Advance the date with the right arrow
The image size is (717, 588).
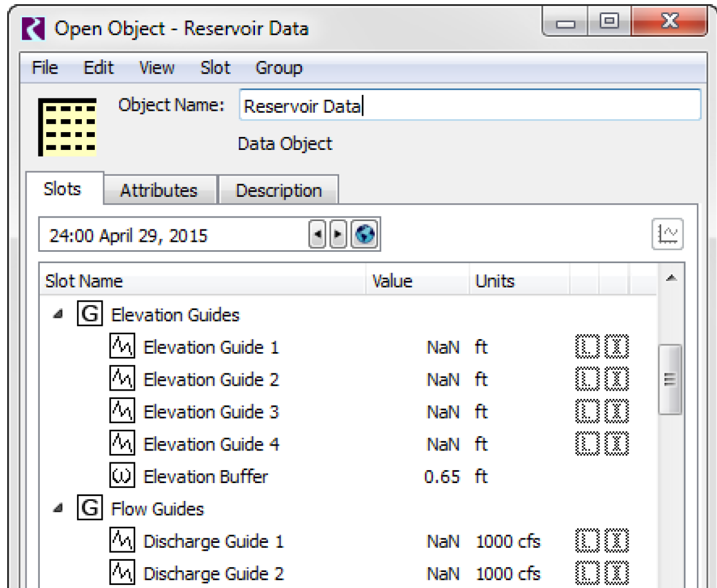pos(337,235)
